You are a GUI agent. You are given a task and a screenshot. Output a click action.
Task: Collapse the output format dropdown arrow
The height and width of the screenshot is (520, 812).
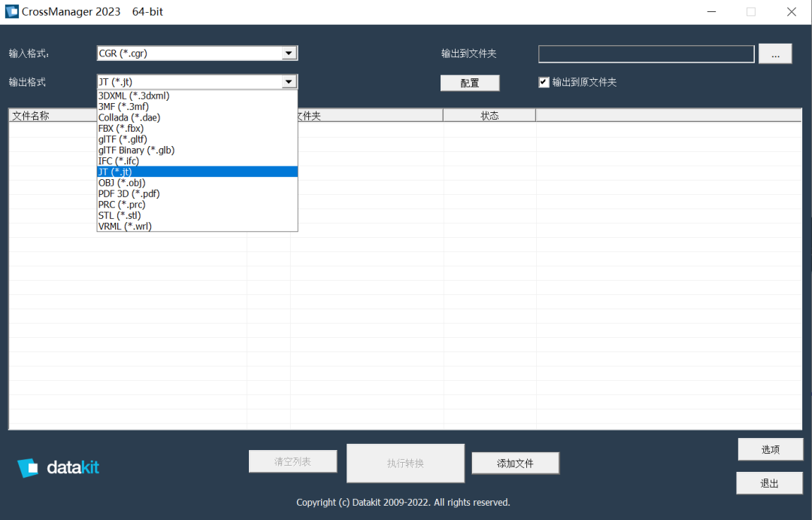tap(289, 81)
